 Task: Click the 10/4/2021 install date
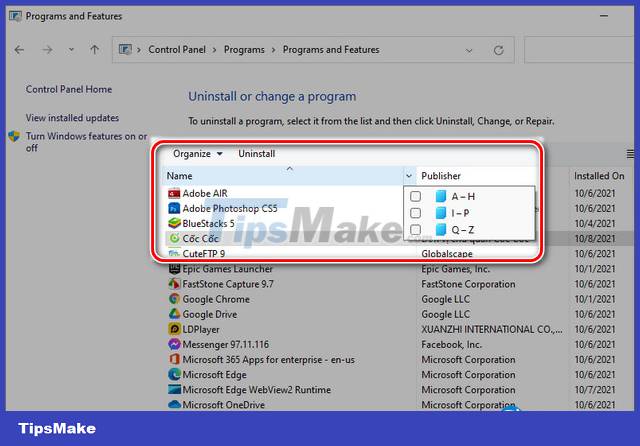click(x=595, y=224)
